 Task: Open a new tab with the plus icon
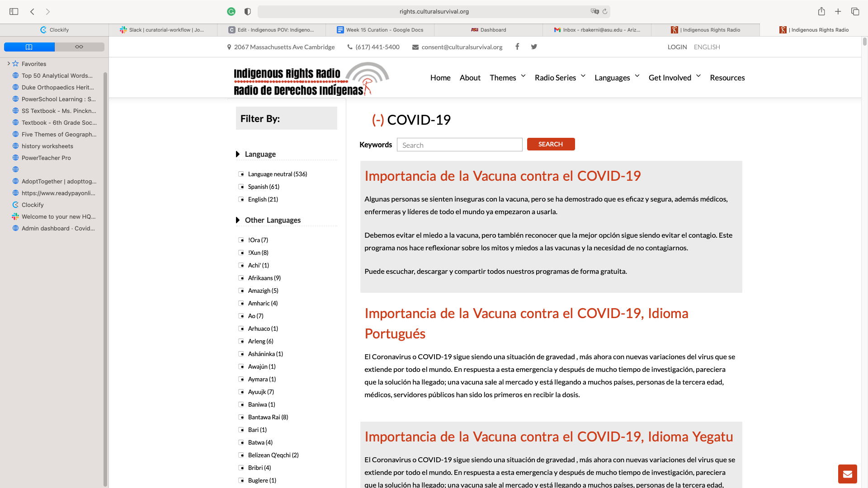[838, 11]
